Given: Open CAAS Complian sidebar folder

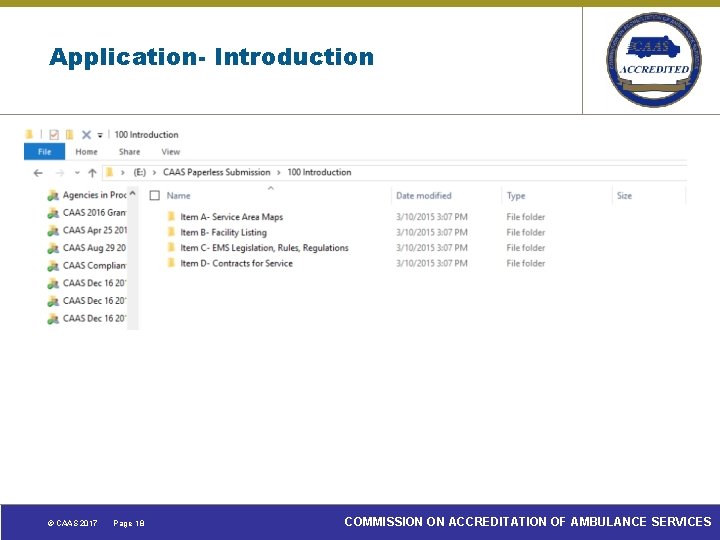Looking at the screenshot, I should [x=95, y=265].
